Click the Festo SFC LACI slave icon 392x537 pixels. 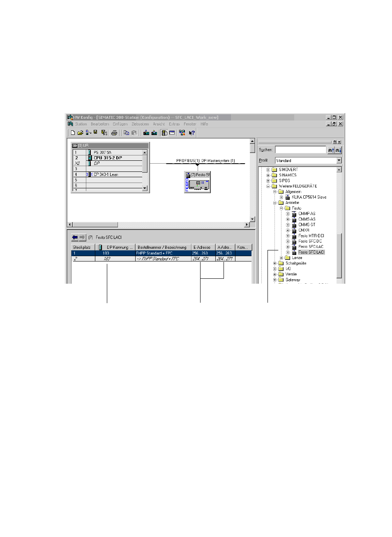198,182
